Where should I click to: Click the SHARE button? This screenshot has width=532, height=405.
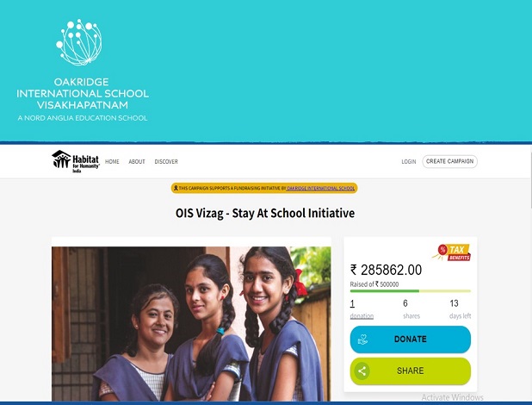click(411, 371)
